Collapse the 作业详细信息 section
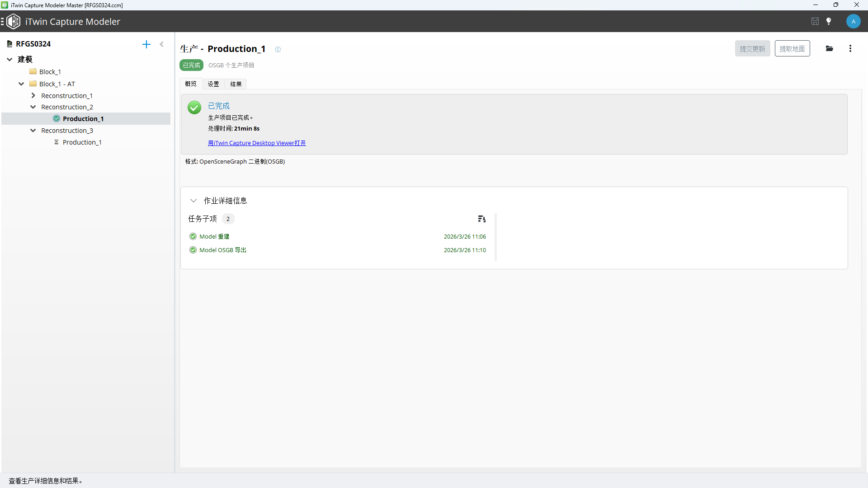Image resolution: width=868 pixels, height=488 pixels. pos(193,201)
